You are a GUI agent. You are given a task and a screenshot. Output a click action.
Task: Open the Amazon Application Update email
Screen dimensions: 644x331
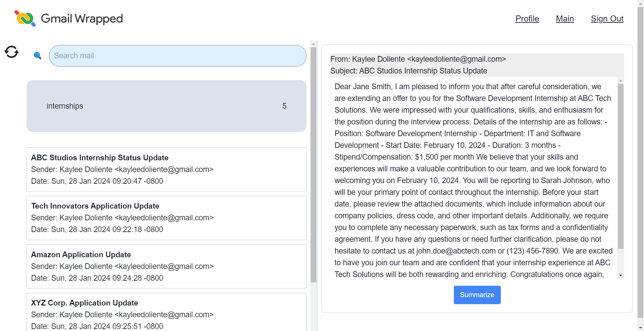166,266
